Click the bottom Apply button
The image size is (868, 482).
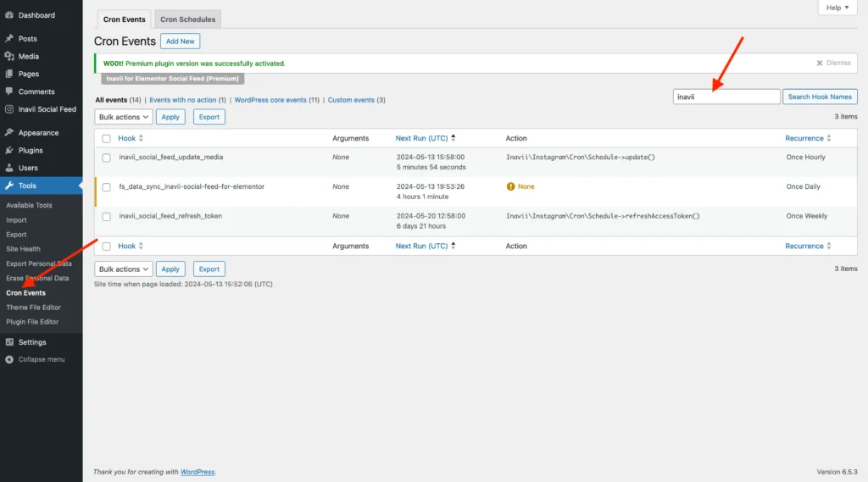click(170, 269)
